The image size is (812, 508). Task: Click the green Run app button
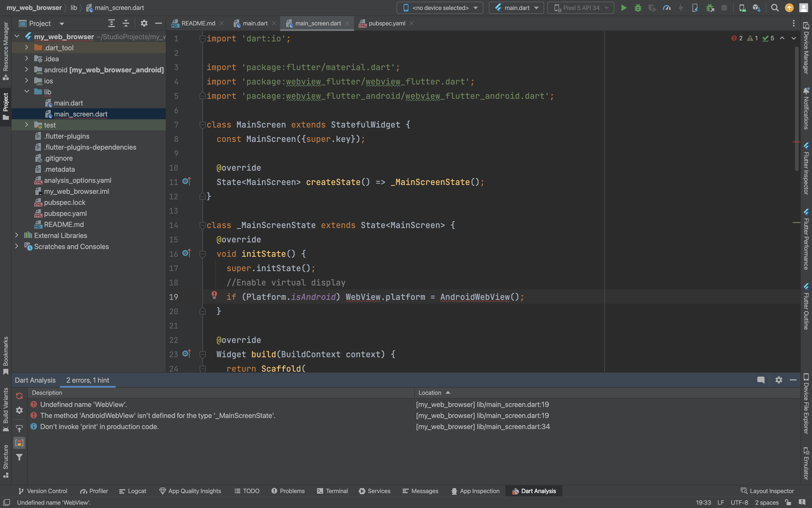[x=623, y=8]
